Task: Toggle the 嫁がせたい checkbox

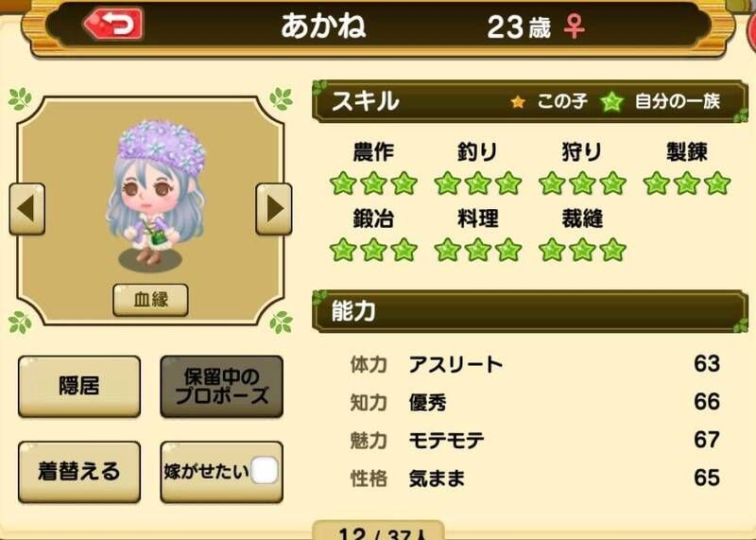Action: coord(265,471)
